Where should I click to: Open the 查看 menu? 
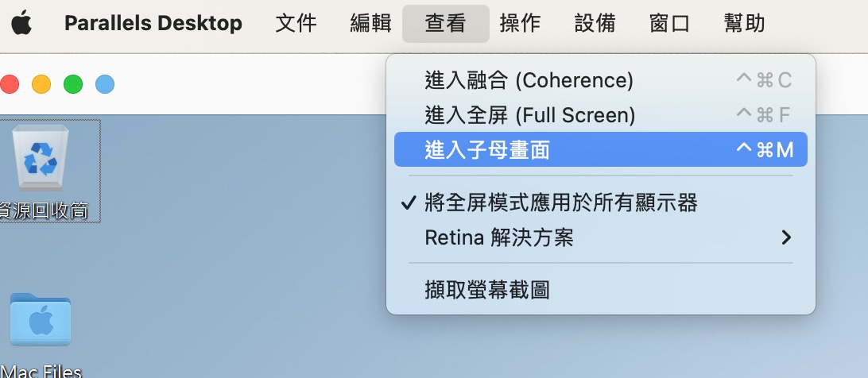click(446, 23)
